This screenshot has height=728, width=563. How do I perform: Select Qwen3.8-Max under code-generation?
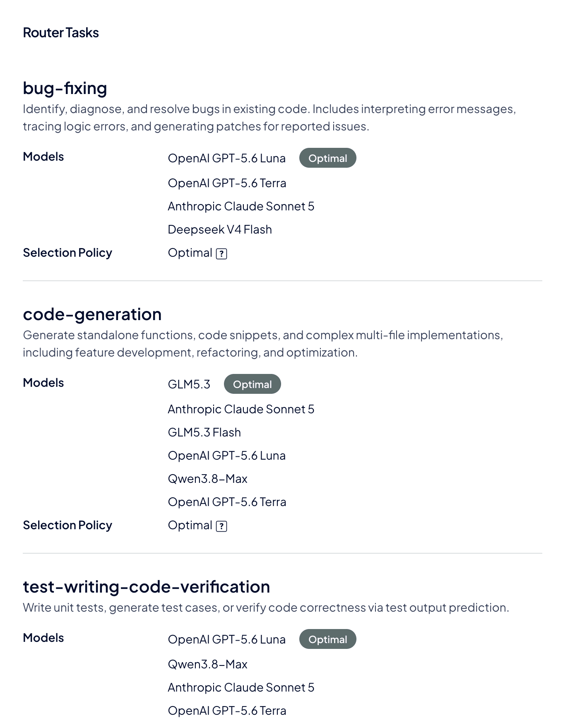pyautogui.click(x=207, y=479)
